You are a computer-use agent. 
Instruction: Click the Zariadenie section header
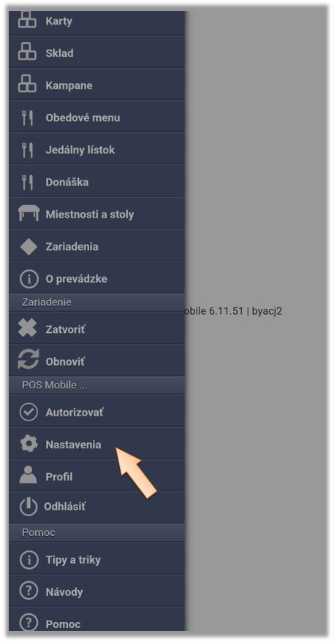pyautogui.click(x=96, y=302)
